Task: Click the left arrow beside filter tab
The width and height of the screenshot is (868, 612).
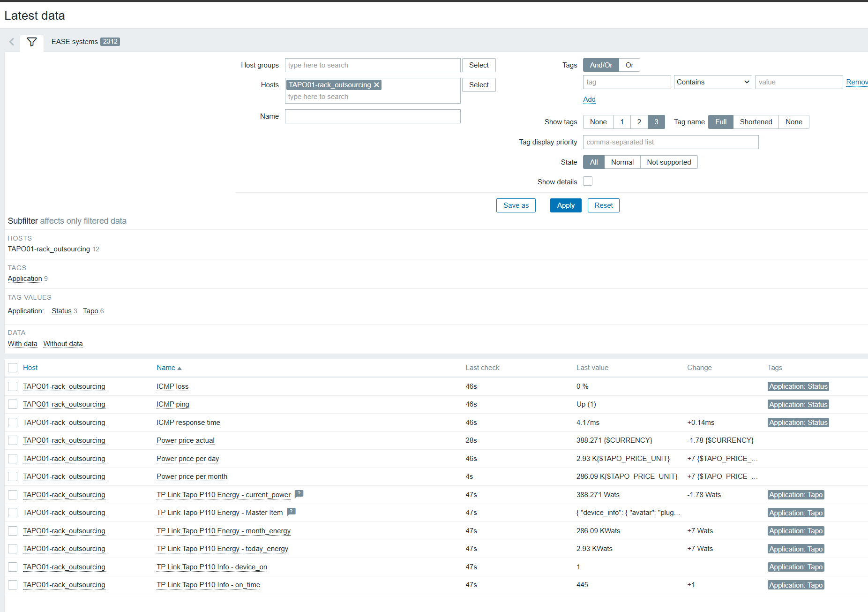Action: pos(12,42)
